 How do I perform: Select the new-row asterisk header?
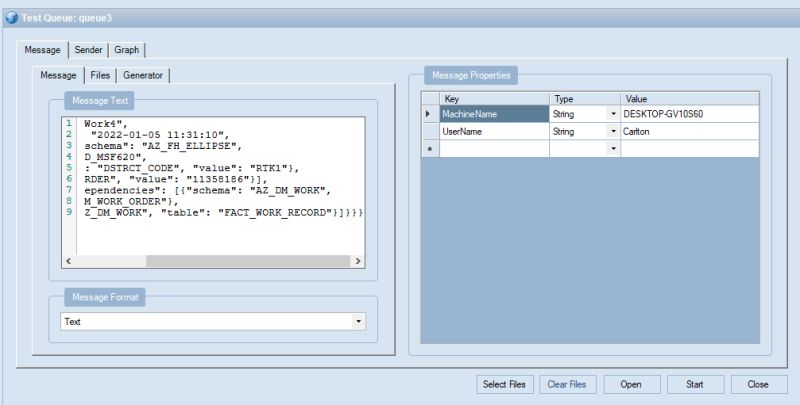click(x=430, y=149)
